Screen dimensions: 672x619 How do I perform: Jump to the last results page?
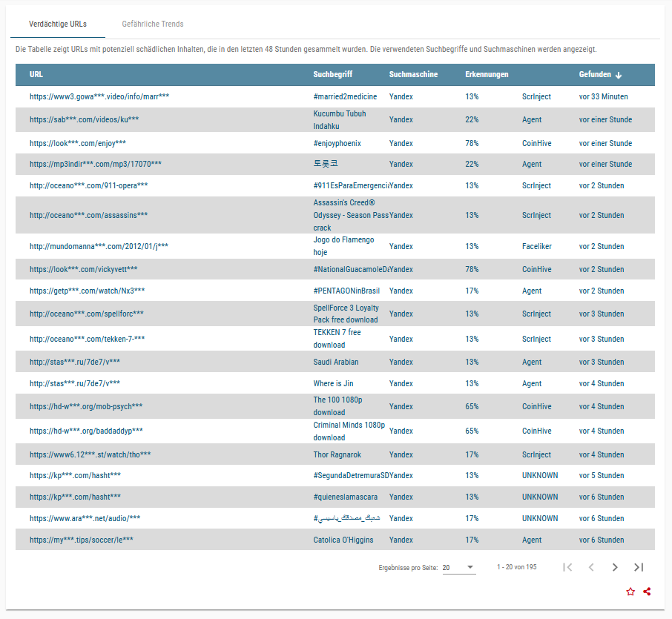[639, 567]
